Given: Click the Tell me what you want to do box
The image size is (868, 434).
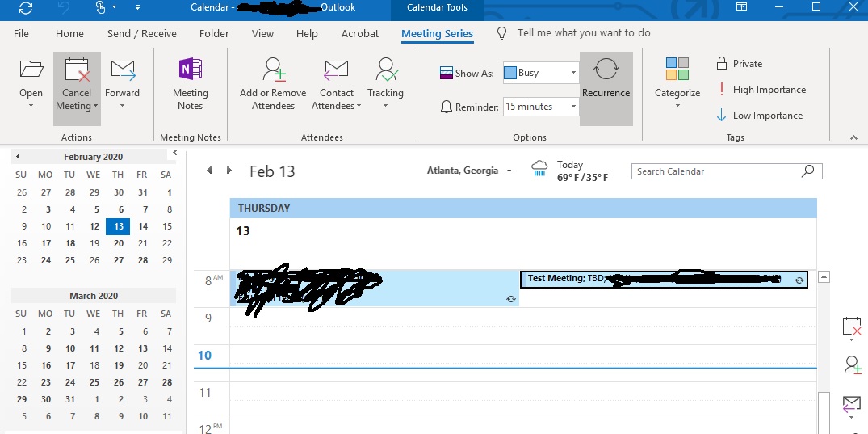Looking at the screenshot, I should (x=584, y=32).
